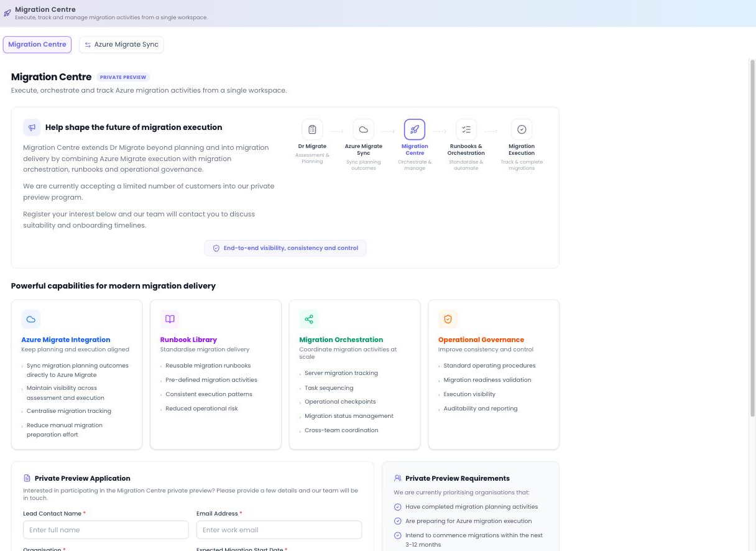Screen dimensions: 756x551
Task: Select the Migration Execution checkmark step icon
Action: pos(522,129)
